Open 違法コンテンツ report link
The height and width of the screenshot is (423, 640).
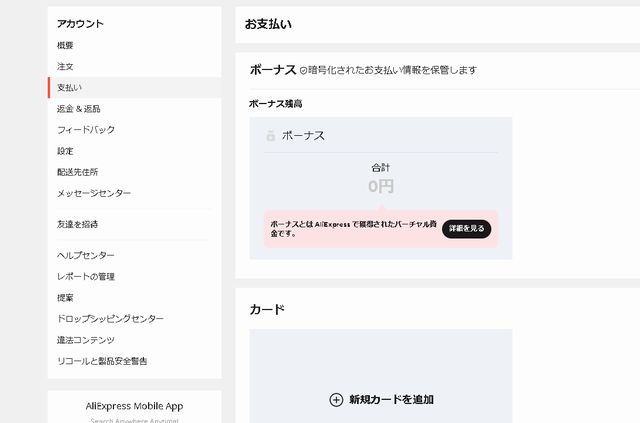point(86,340)
